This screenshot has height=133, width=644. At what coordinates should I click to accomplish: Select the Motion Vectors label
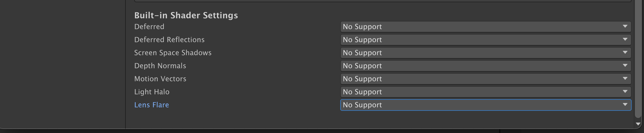[x=160, y=79]
